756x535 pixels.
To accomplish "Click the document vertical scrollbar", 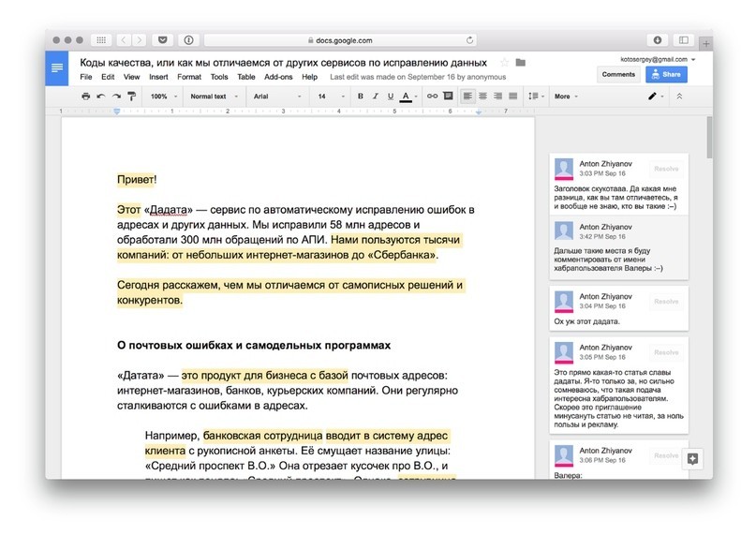I will point(709,137).
